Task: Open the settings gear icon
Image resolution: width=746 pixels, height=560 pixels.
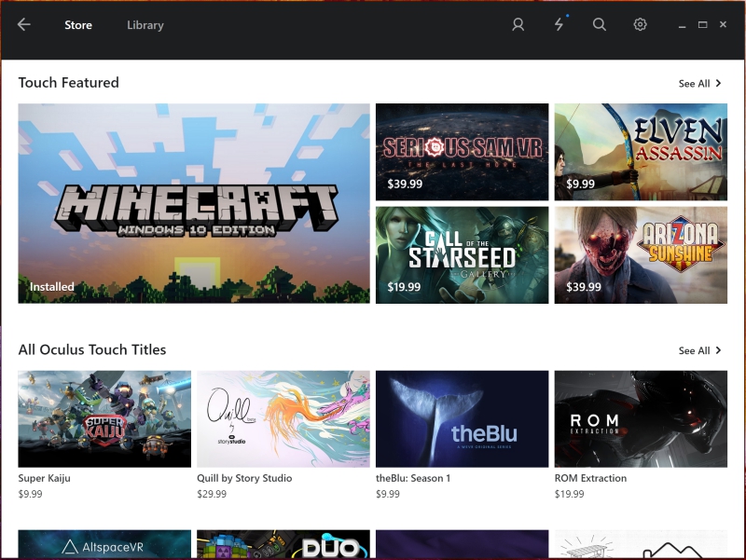Action: tap(641, 25)
